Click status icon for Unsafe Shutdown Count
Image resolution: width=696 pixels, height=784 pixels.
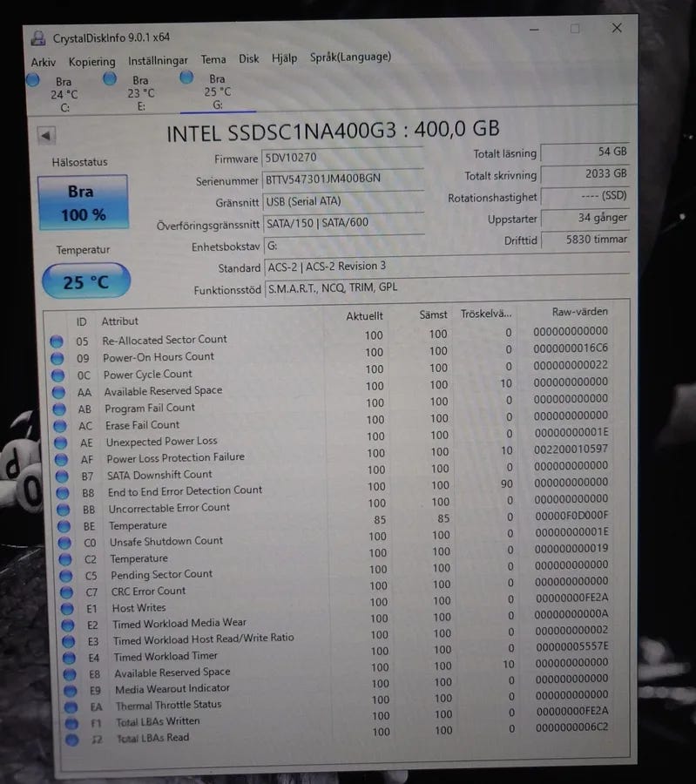pos(64,543)
